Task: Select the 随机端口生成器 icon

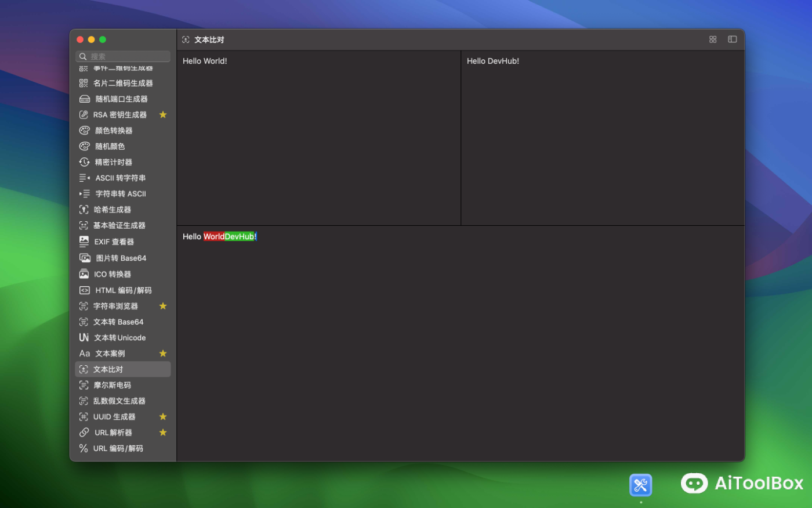Action: pos(84,99)
